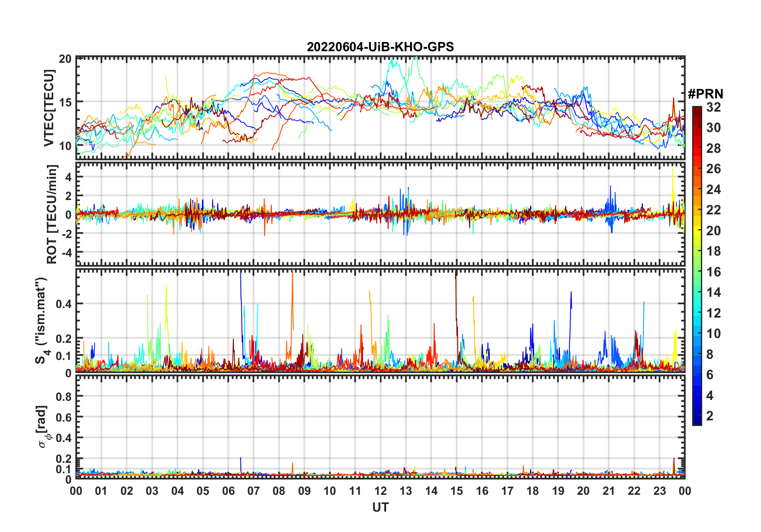The image size is (761, 532).
Task: Click the 07 hour tick on the UT axis
Action: 254,491
